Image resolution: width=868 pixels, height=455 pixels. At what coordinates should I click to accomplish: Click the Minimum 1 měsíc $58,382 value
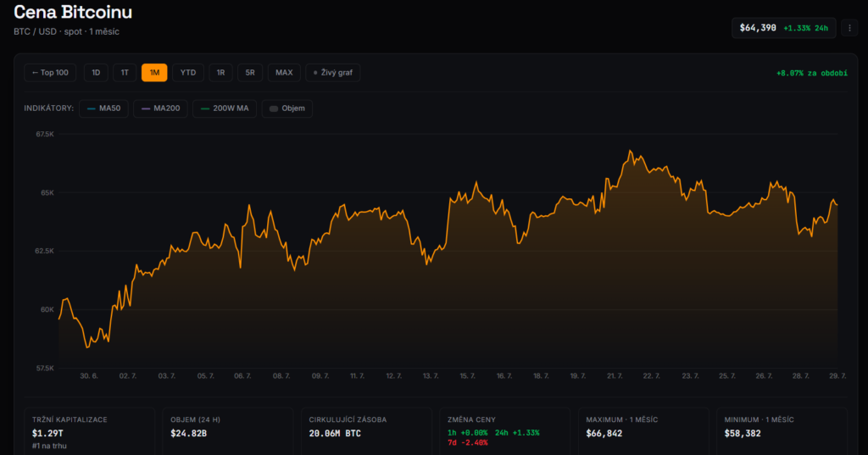[x=743, y=434]
